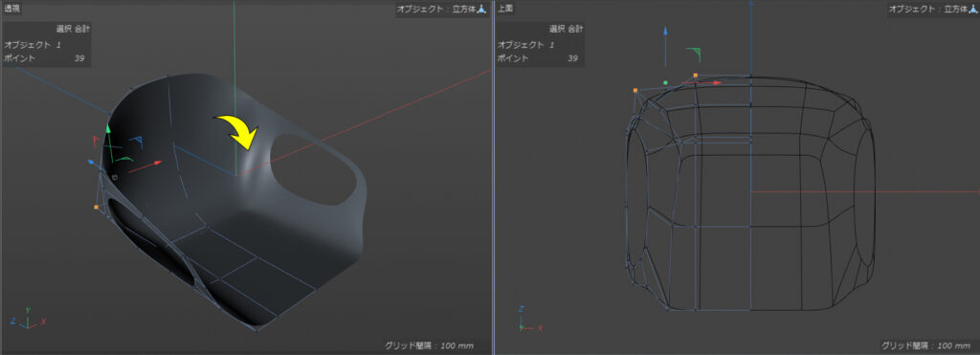
Task: Click the green plane bracket handle in top view
Action: click(694, 55)
